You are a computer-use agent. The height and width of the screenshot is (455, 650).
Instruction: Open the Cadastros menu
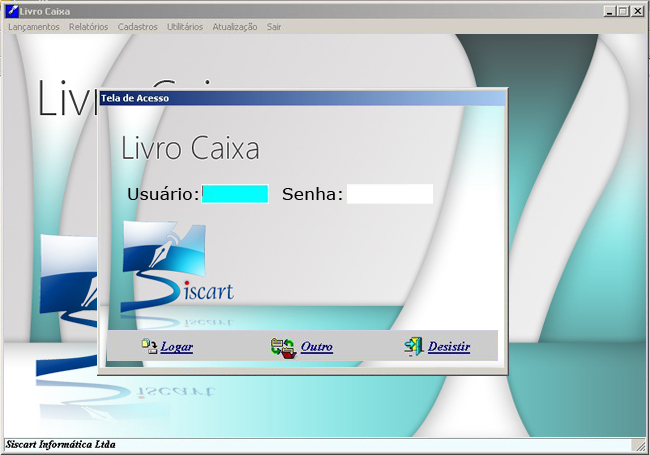click(138, 27)
